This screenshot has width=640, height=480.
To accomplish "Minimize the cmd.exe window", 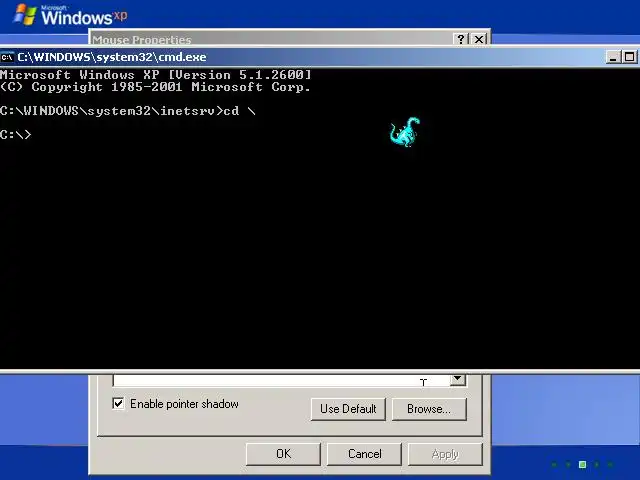I will click(x=613, y=57).
